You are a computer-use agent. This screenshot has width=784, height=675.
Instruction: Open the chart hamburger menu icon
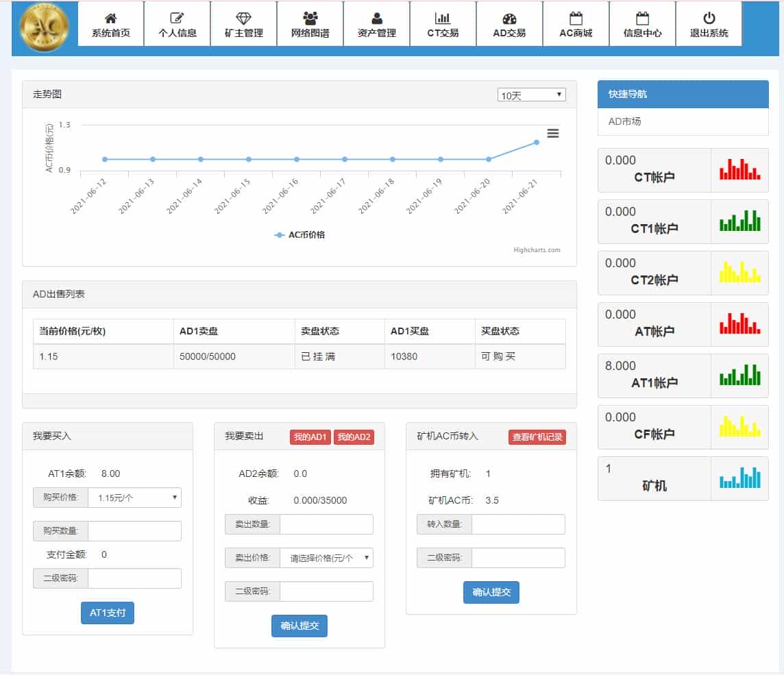(553, 134)
